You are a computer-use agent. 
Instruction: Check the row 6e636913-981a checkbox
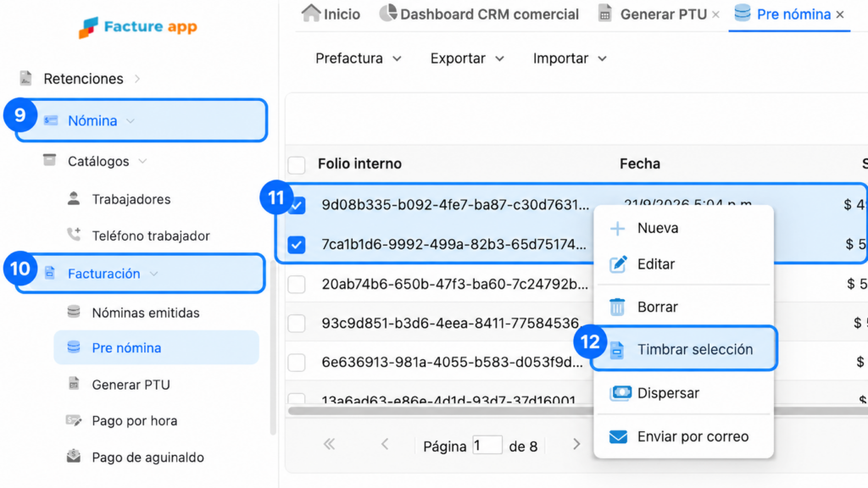tap(297, 363)
